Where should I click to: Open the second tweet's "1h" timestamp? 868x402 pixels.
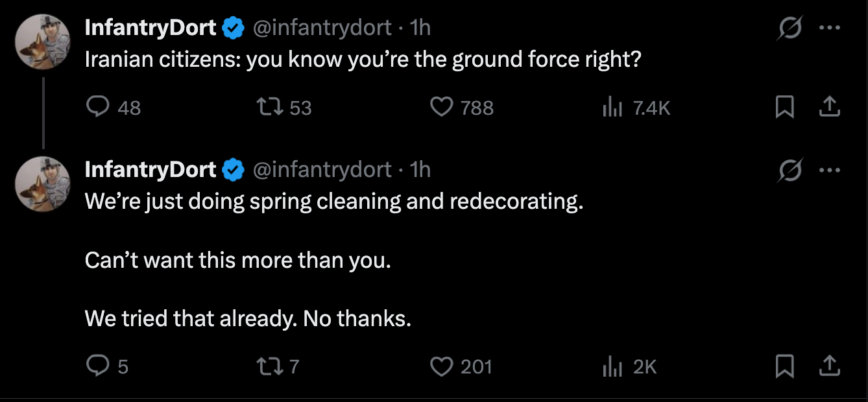[420, 170]
